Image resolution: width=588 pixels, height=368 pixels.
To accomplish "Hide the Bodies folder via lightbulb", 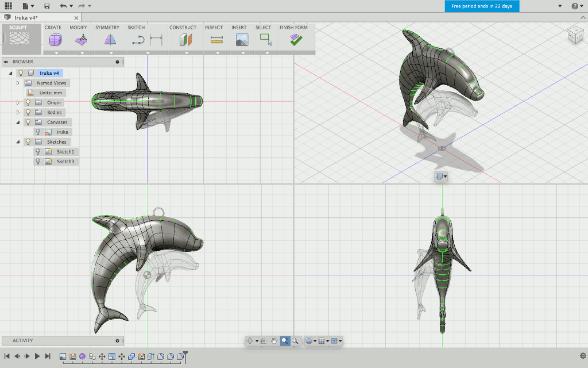I will point(28,112).
